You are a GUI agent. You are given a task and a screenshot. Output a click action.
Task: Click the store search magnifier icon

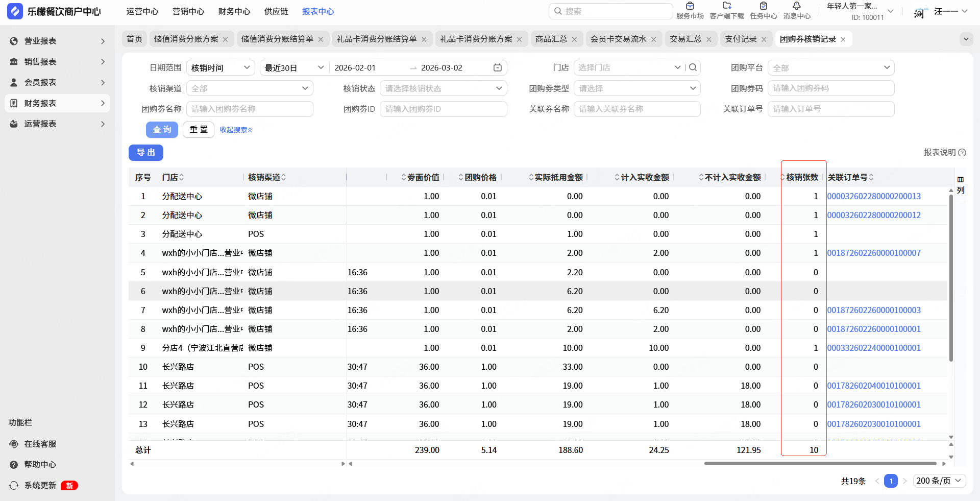(x=693, y=67)
